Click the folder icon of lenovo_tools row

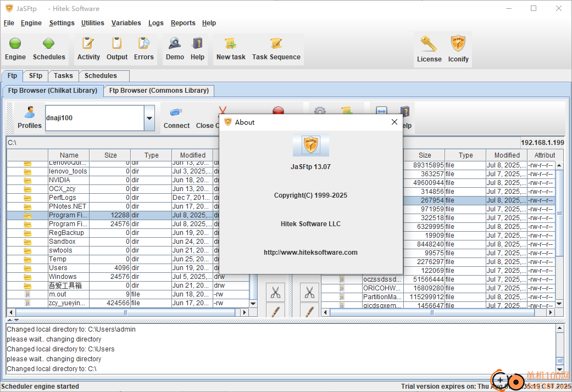click(27, 171)
